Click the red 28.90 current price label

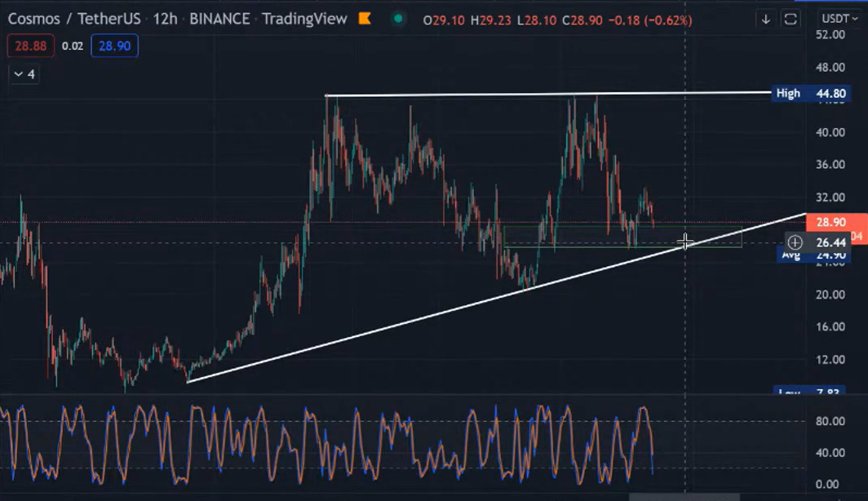829,222
